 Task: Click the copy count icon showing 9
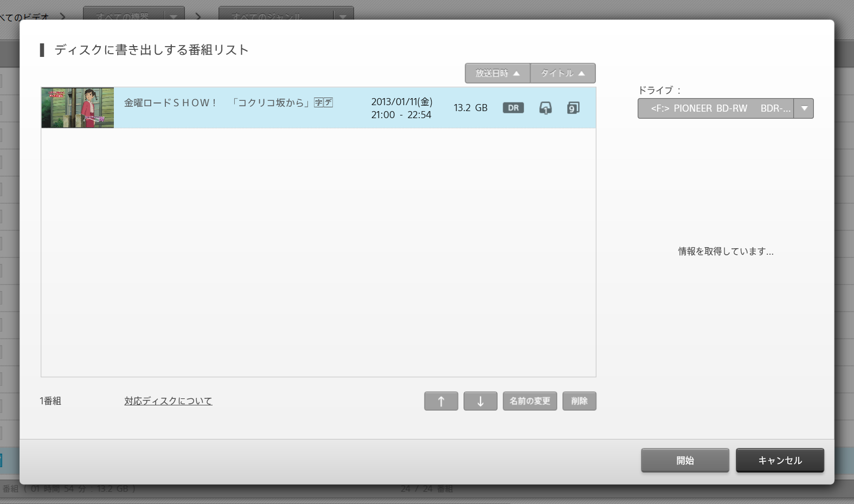click(x=573, y=108)
